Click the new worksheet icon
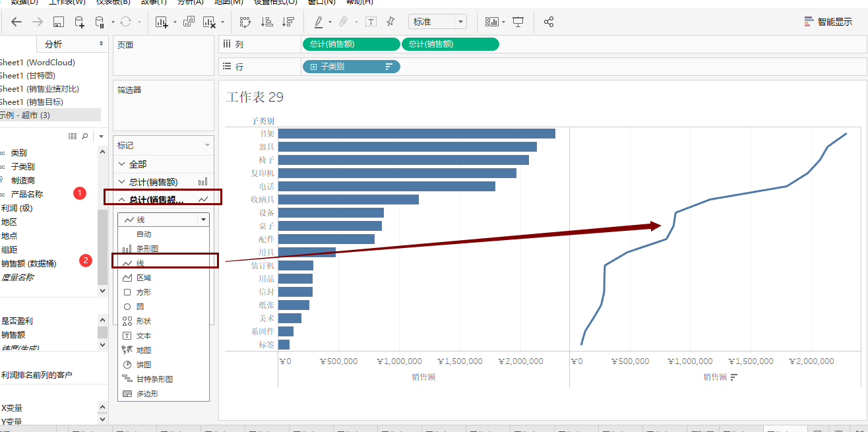The width and height of the screenshot is (868, 432). pos(162,22)
